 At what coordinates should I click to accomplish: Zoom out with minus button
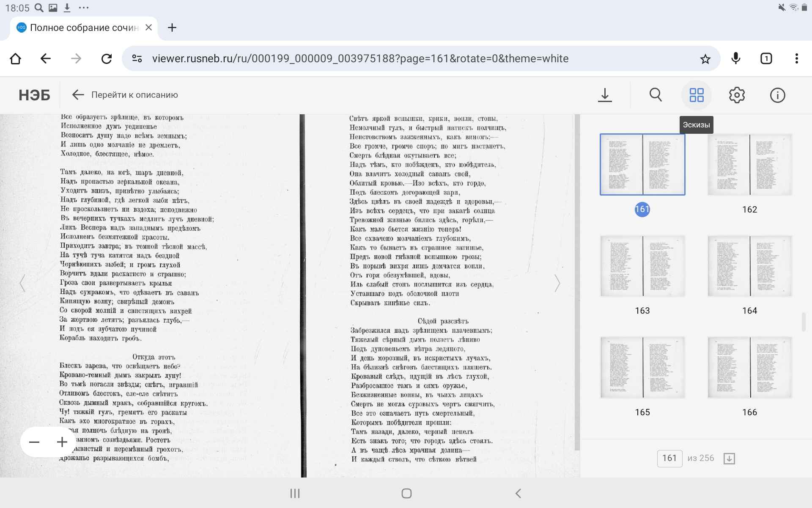[x=34, y=442]
